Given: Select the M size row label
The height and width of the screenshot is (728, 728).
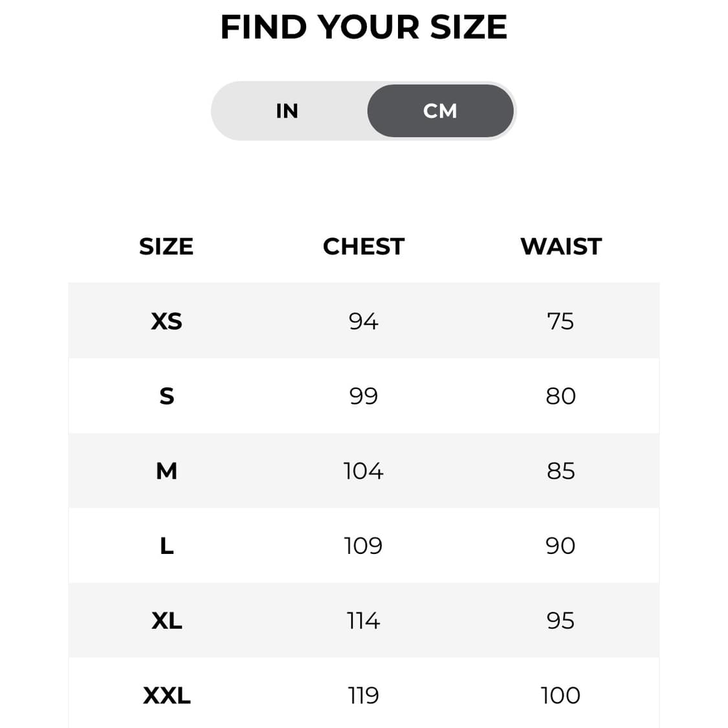Looking at the screenshot, I should pyautogui.click(x=167, y=471).
